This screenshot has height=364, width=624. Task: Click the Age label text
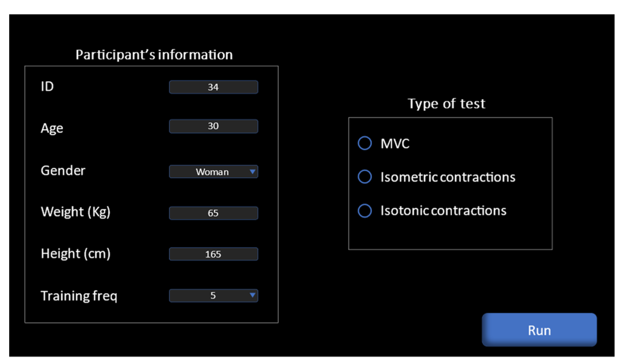tap(52, 128)
